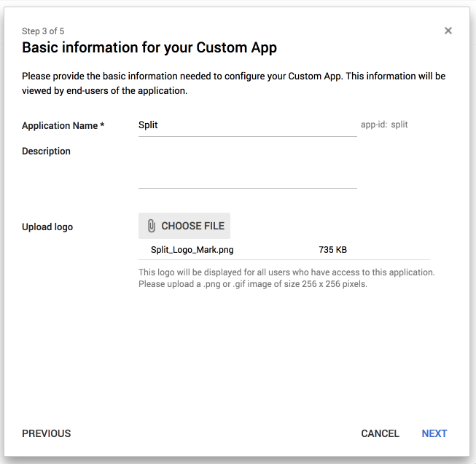Viewport: 476px width, 464px height.
Task: Click into the empty Description text area
Action: (247, 168)
